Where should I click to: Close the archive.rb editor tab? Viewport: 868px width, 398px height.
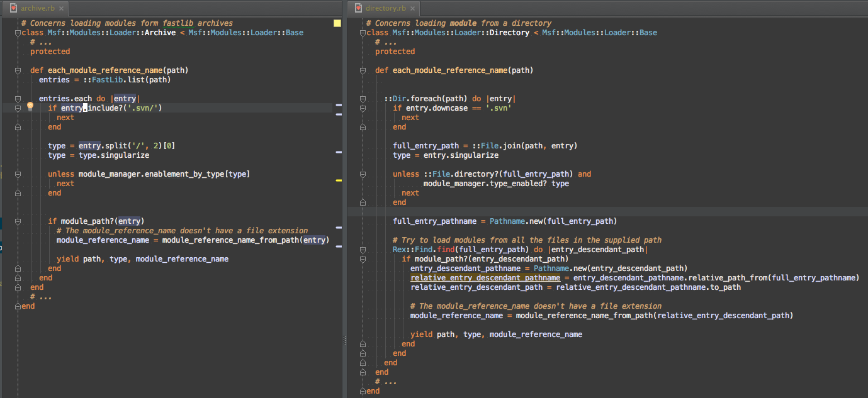tap(60, 8)
